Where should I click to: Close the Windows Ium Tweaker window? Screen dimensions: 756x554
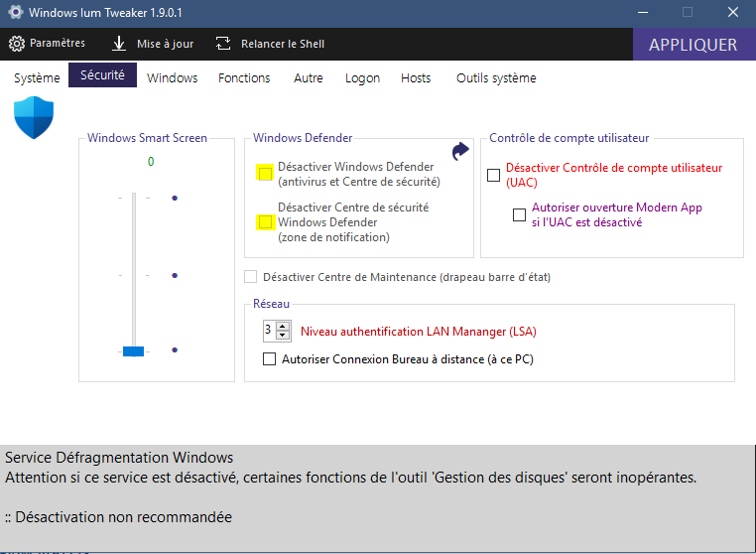(733, 13)
